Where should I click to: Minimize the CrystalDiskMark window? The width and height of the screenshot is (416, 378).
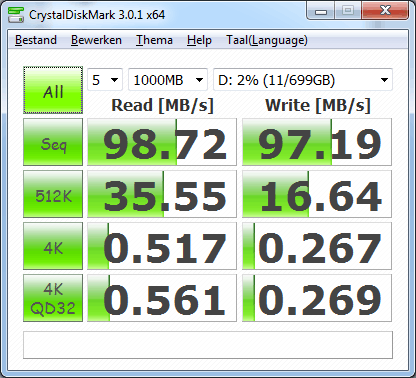pos(321,11)
